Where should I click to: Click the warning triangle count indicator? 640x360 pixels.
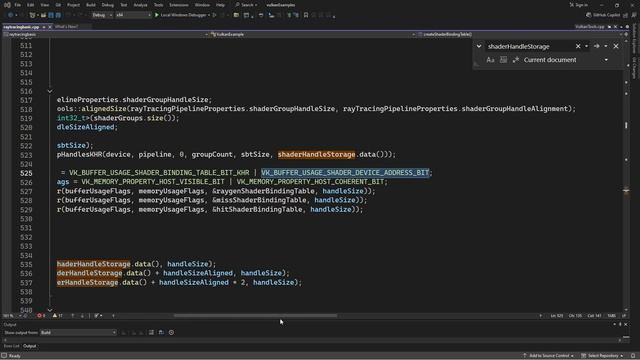click(58, 316)
